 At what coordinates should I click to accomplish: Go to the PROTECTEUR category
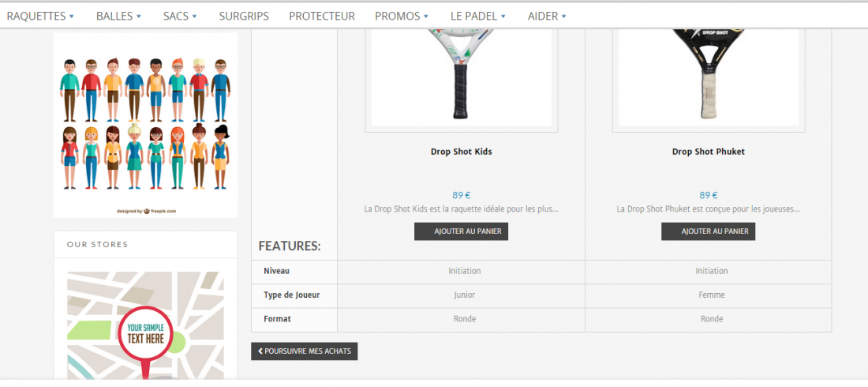click(322, 16)
